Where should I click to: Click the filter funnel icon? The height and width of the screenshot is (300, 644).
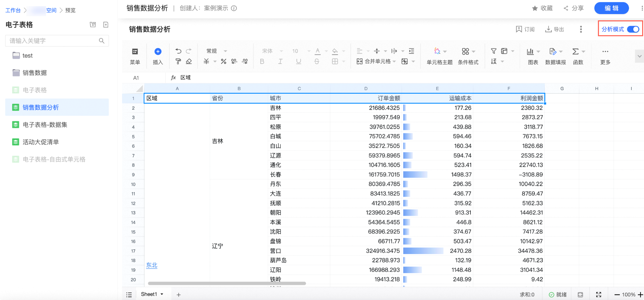(494, 51)
